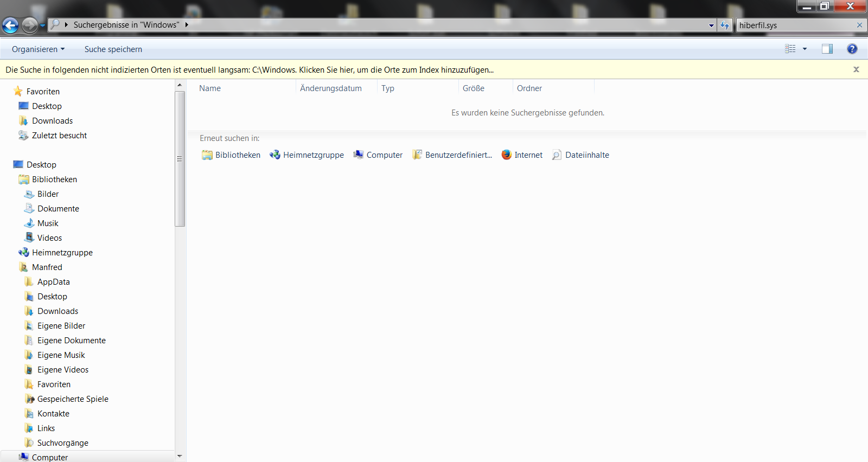Toggle the preview pane
Image resolution: width=868 pixels, height=462 pixels.
[x=827, y=49]
